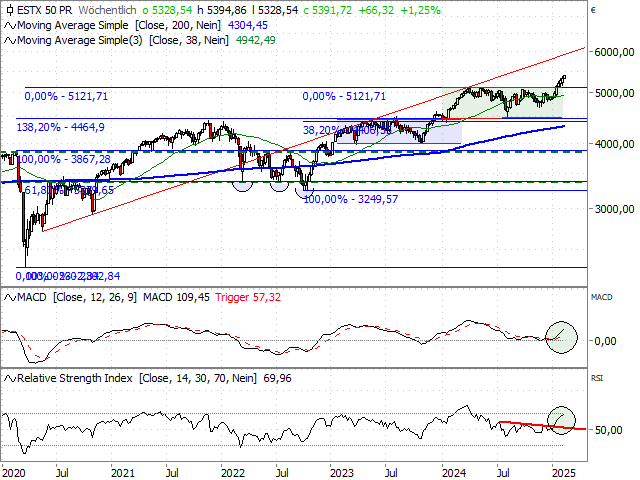Click the 5000,00 price axis label
This screenshot has height=480, width=640.
[x=614, y=93]
